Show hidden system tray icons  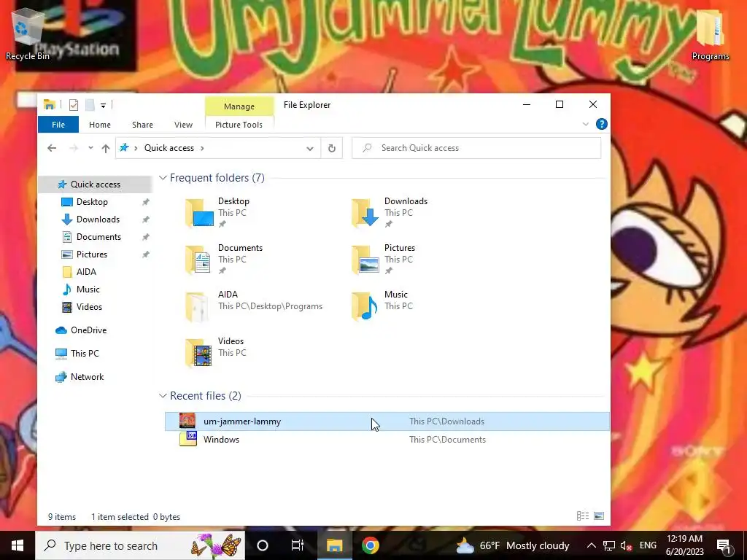591,545
